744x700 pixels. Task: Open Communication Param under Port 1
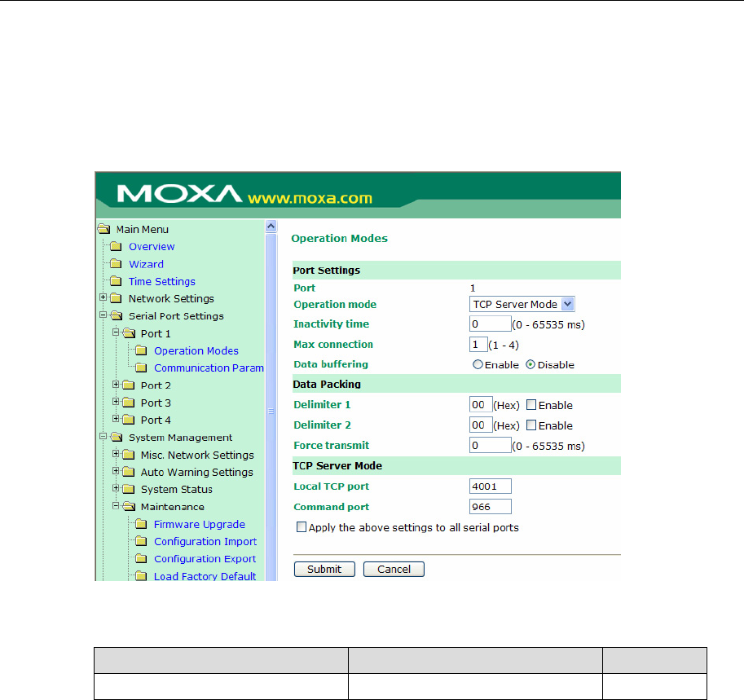click(209, 368)
